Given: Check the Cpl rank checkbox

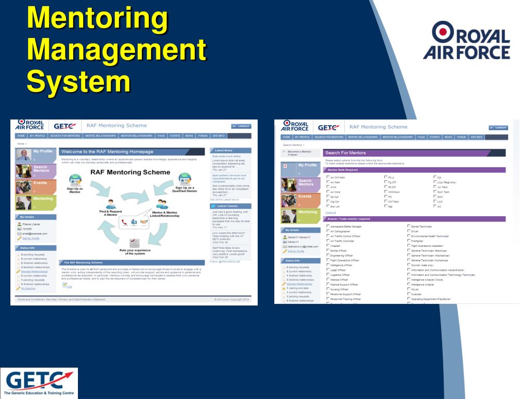Looking at the screenshot, I should pos(435,177).
